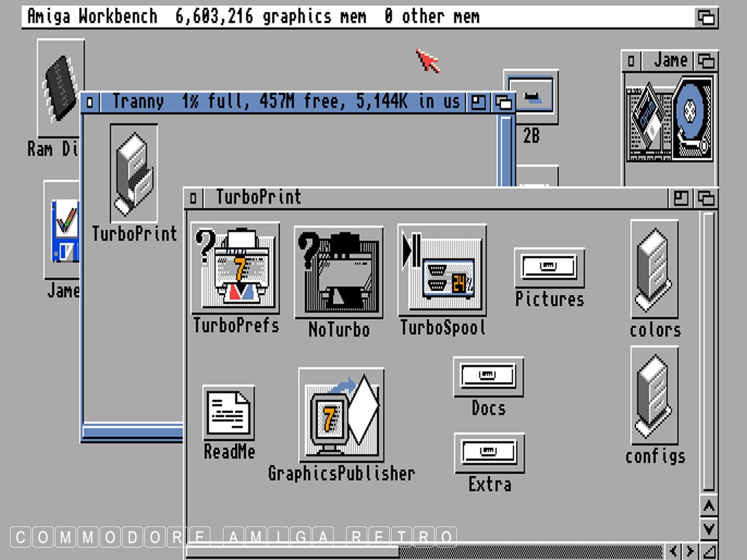The height and width of the screenshot is (560, 747).
Task: Open the GraphicsPublisher application icon
Action: click(x=341, y=414)
